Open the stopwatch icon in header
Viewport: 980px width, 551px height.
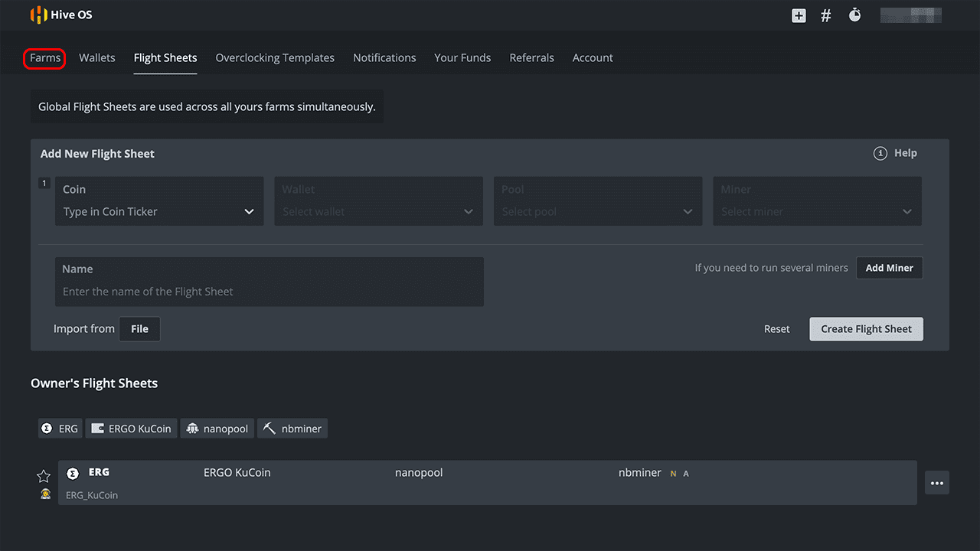pyautogui.click(x=854, y=15)
